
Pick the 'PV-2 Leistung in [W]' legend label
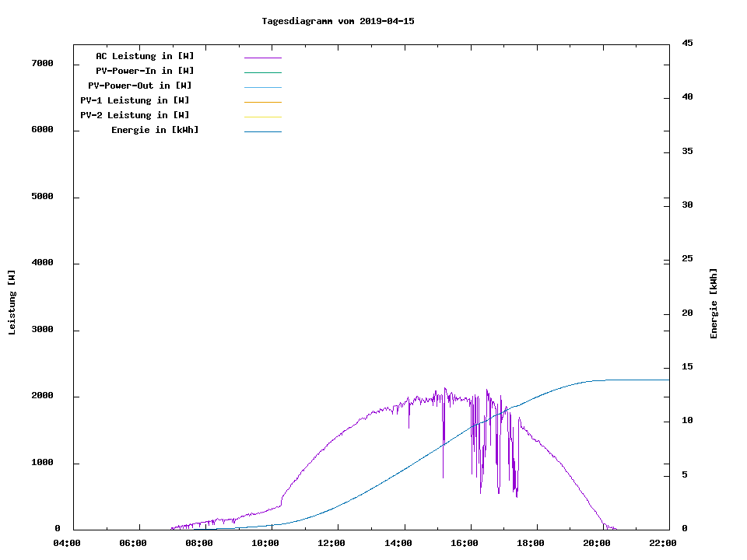135,115
